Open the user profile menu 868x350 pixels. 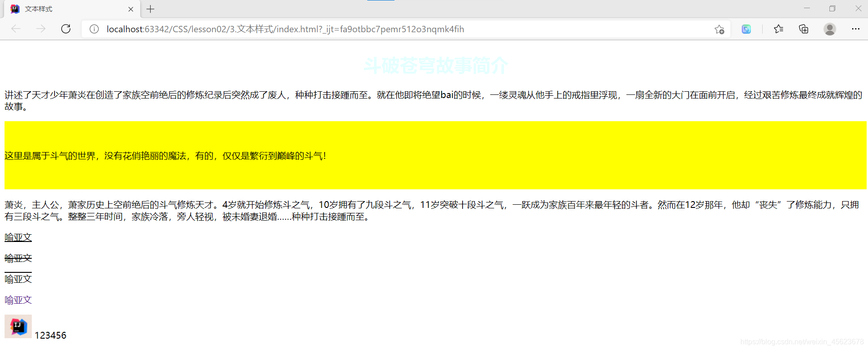click(x=830, y=29)
